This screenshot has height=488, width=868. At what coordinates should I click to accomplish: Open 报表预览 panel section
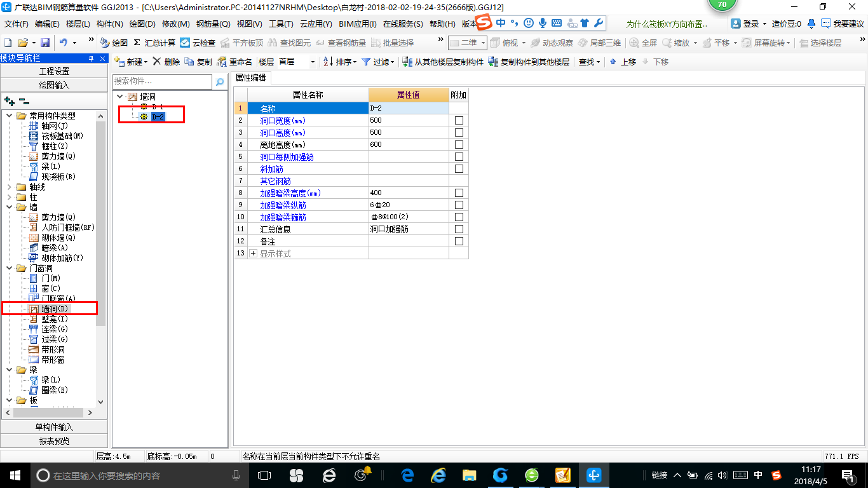click(x=54, y=440)
